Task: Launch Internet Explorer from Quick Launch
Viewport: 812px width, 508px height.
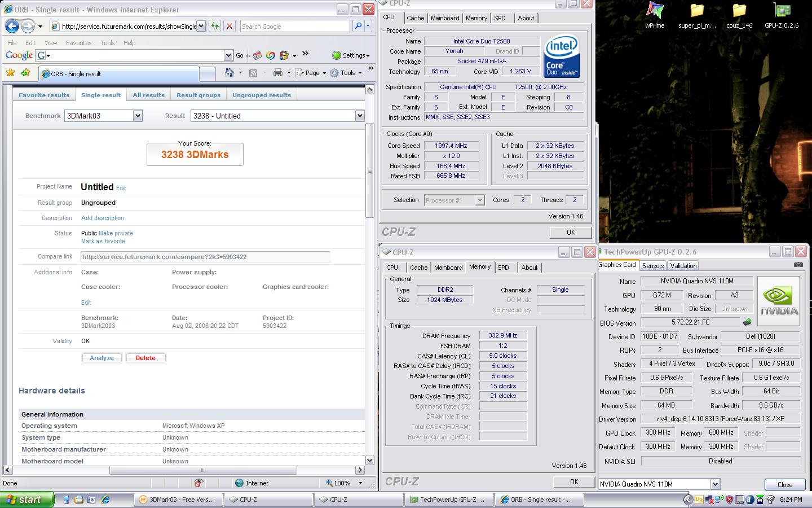Action: [x=105, y=500]
